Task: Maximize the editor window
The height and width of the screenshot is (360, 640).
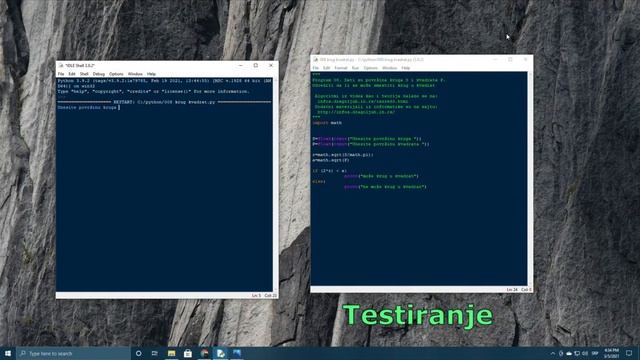Action: coord(510,60)
